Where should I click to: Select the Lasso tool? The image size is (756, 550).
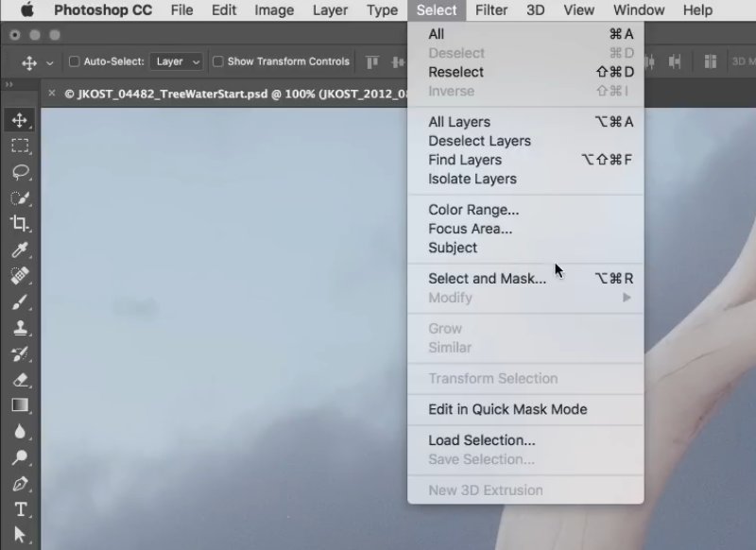[20, 172]
